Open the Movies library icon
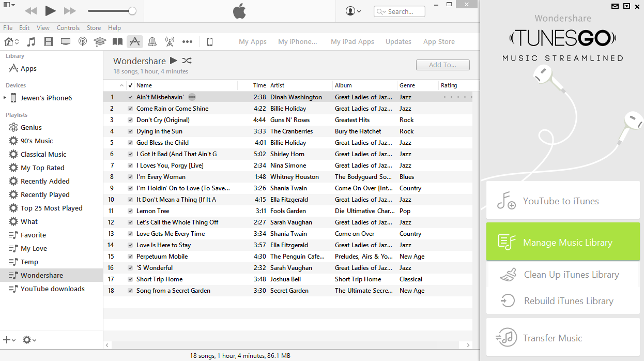This screenshot has height=361, width=644. pyautogui.click(x=49, y=42)
